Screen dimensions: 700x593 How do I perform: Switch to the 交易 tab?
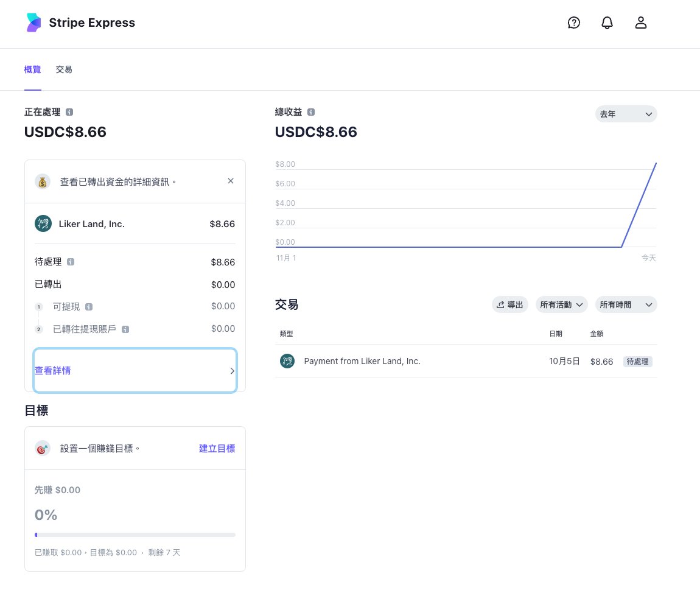point(64,69)
